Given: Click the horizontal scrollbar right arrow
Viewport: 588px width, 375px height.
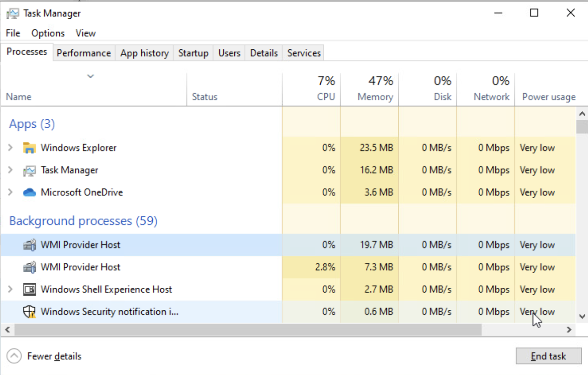Looking at the screenshot, I should point(569,330).
